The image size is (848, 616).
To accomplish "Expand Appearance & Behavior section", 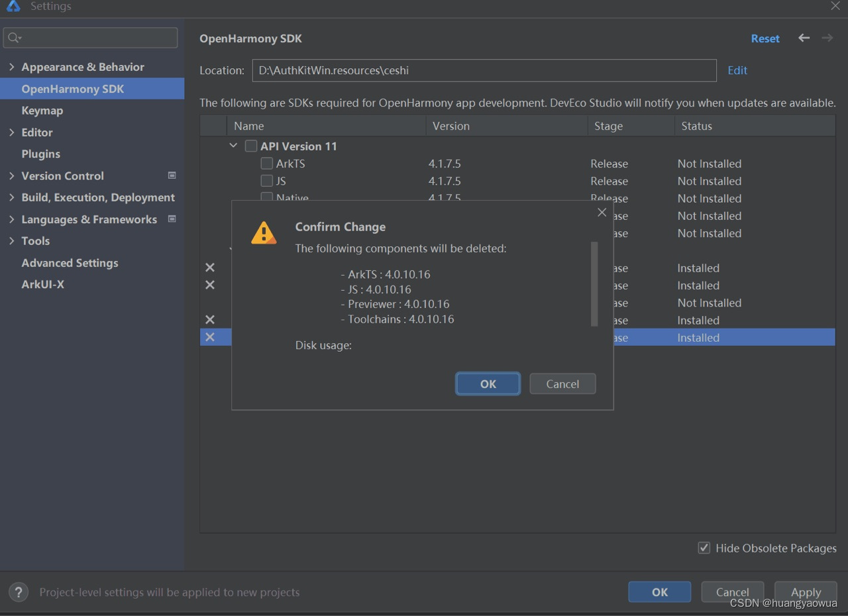I will coord(11,67).
